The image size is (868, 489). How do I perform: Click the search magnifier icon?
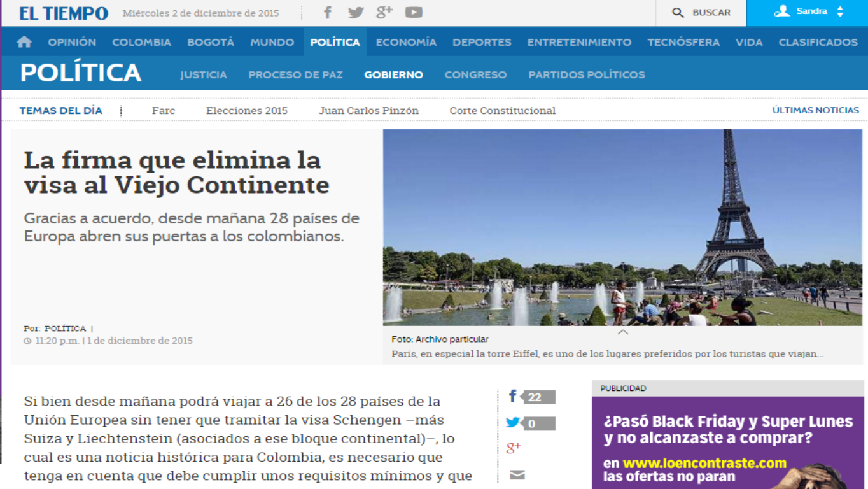[678, 13]
